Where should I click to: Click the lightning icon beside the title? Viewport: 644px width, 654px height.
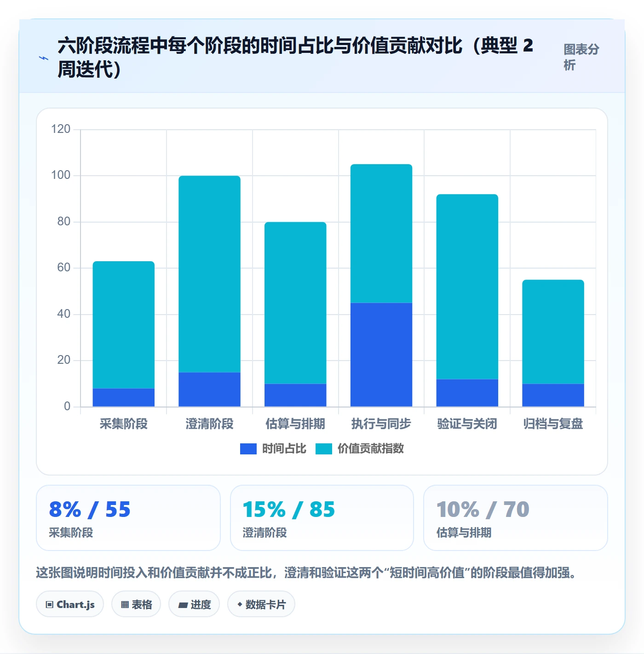(x=44, y=58)
